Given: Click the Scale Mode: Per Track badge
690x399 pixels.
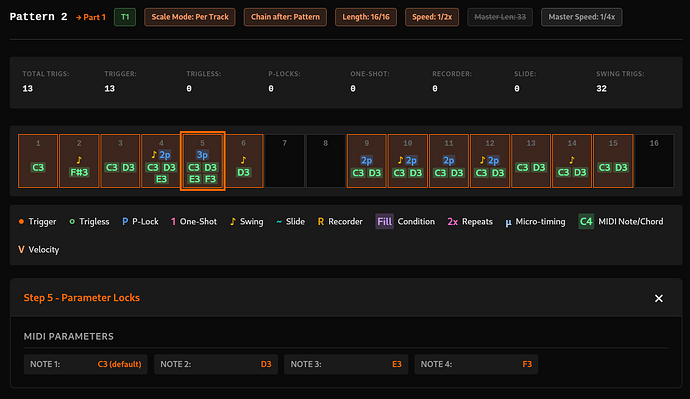Looking at the screenshot, I should (190, 17).
